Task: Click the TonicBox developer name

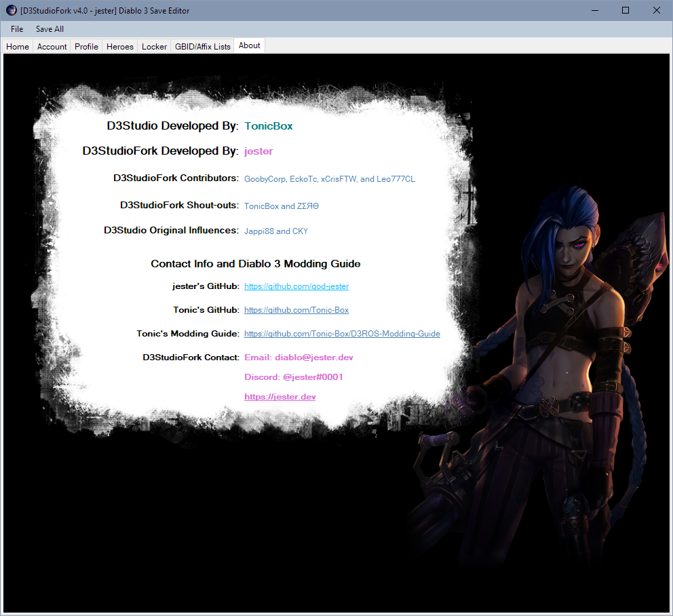Action: (x=269, y=126)
